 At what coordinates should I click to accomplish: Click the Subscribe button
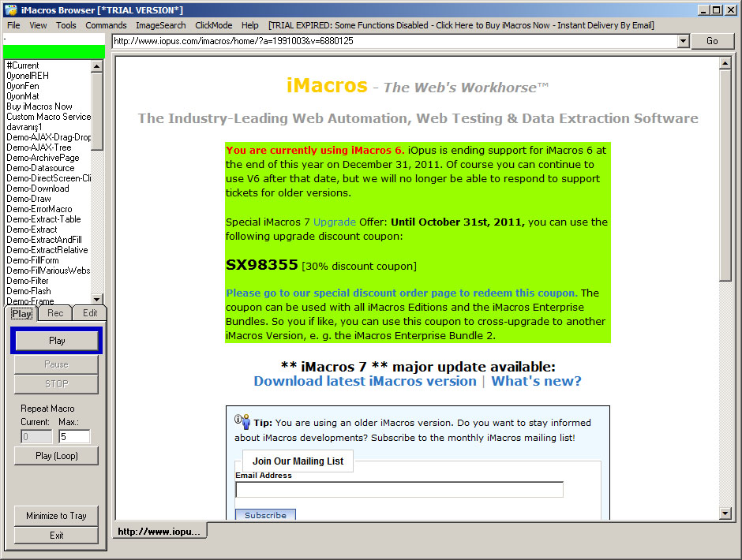click(x=265, y=514)
